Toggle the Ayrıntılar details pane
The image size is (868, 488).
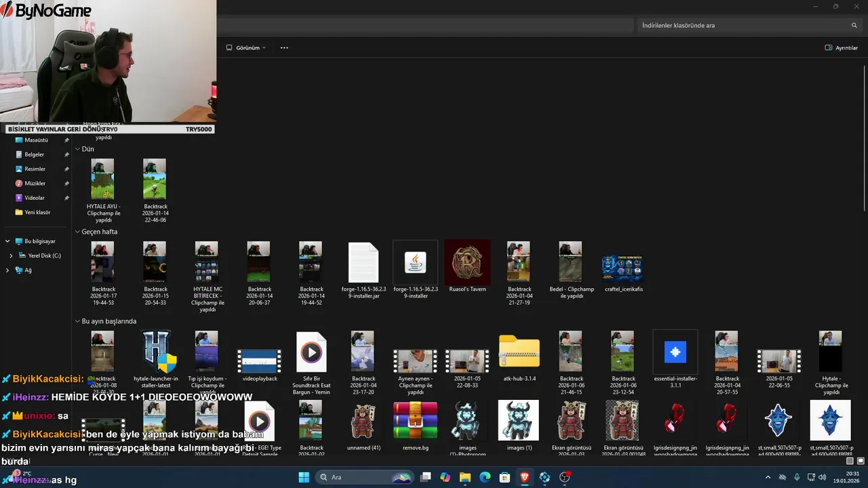(841, 48)
